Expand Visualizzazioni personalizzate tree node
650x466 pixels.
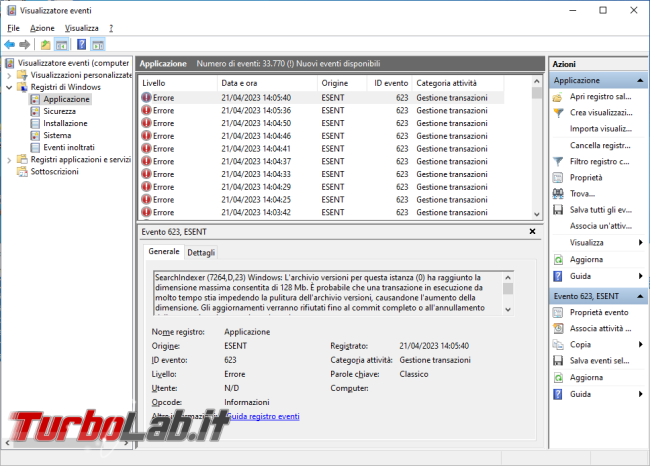(x=9, y=75)
